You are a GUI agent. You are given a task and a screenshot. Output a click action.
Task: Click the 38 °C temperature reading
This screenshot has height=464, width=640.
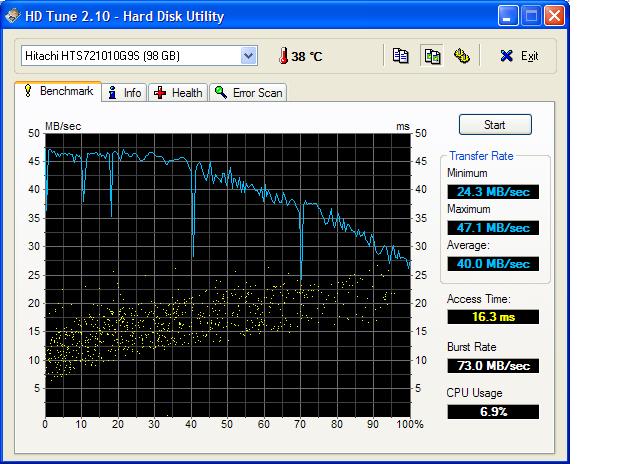coord(307,56)
